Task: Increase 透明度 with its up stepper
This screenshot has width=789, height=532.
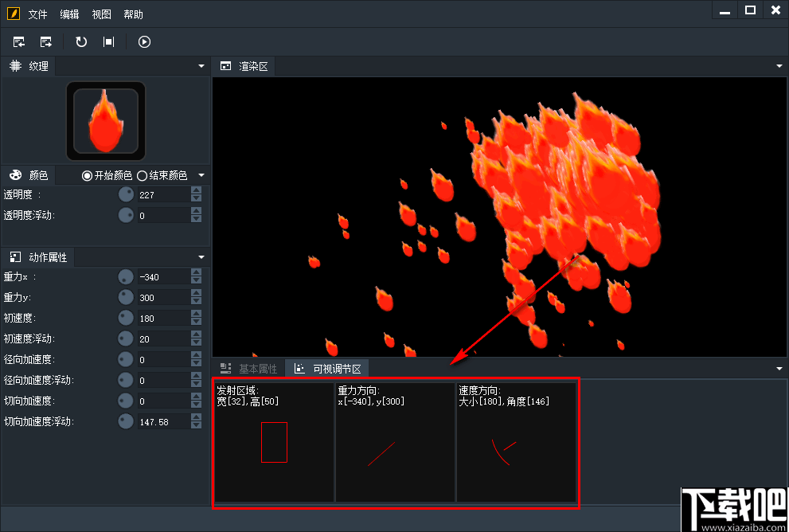Action: (x=196, y=190)
